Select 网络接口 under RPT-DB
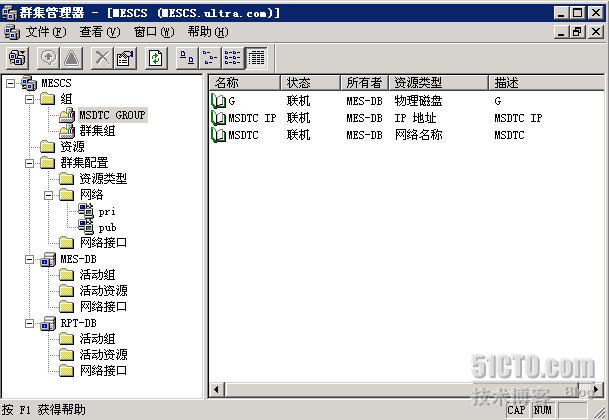Viewport: 609px width, 420px height. tap(103, 371)
